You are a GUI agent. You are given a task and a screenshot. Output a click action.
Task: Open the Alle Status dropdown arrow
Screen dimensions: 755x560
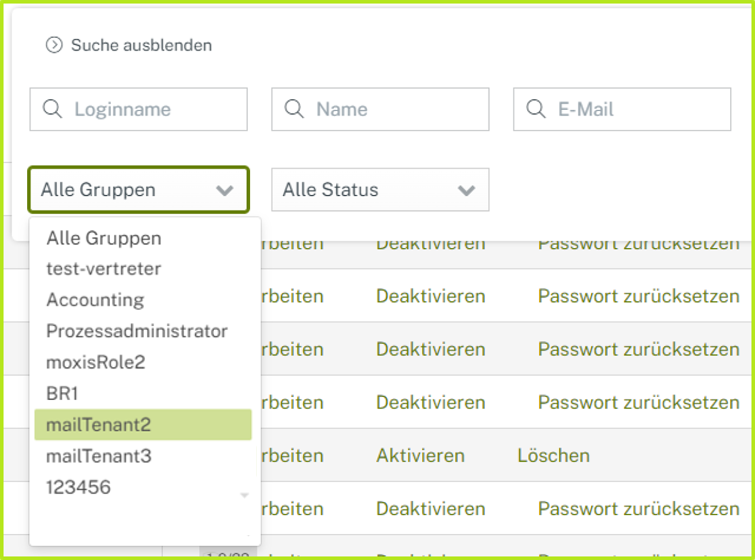tap(466, 190)
